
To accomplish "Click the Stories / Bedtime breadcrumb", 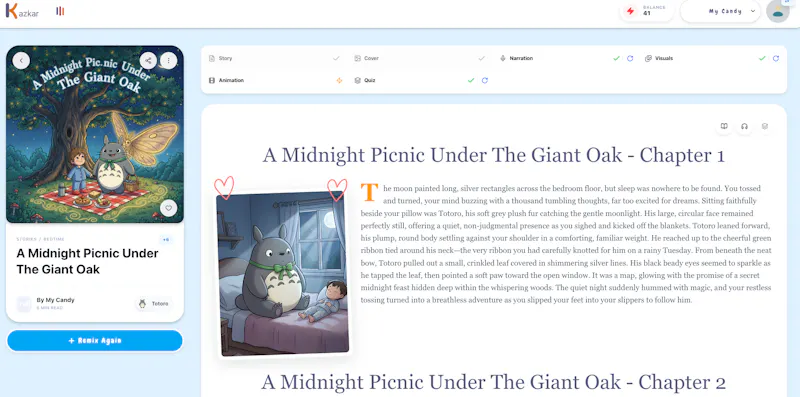I will click(x=40, y=239).
